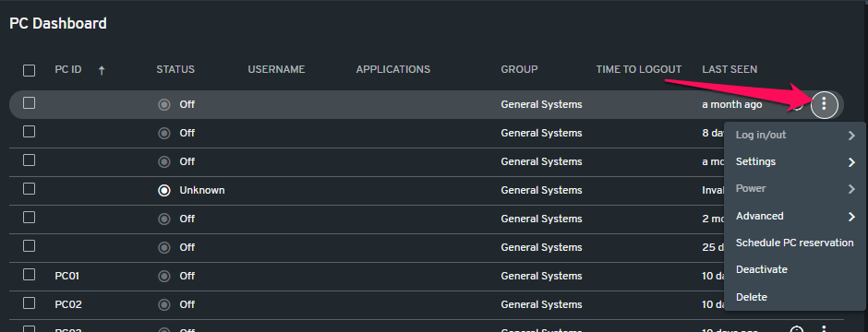Click the USERNAME column header
The height and width of the screenshot is (332, 868).
point(276,69)
